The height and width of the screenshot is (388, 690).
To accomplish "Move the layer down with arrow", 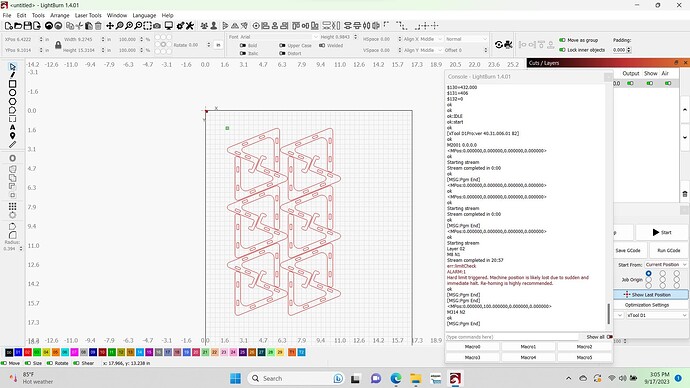I will pyautogui.click(x=685, y=137).
